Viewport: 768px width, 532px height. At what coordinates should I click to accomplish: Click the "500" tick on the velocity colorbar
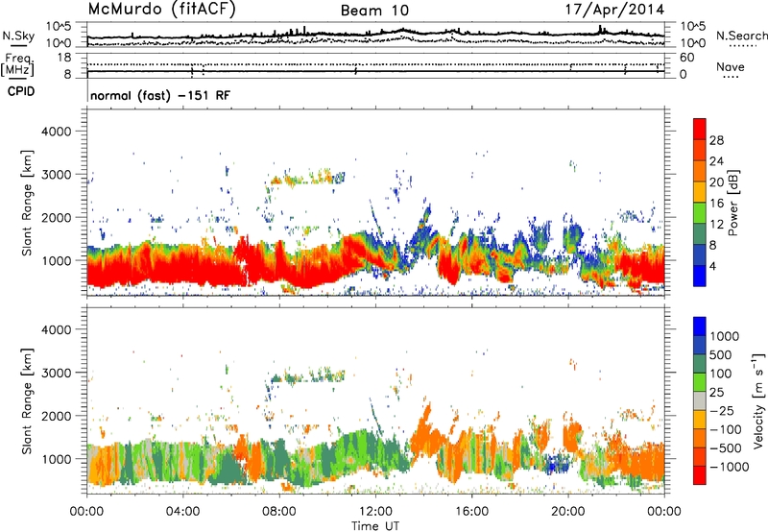coord(721,354)
